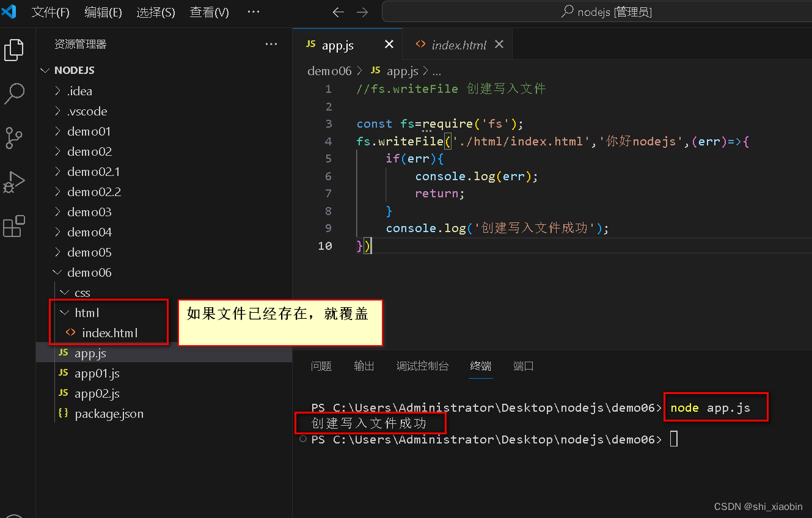
Task: Open the Explorer icon in activity bar
Action: click(14, 50)
